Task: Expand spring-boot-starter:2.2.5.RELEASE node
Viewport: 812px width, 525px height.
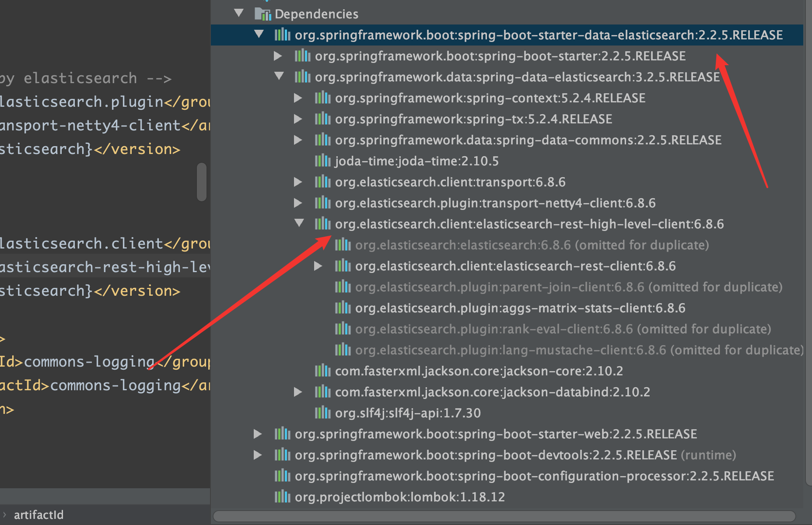Action: 278,56
